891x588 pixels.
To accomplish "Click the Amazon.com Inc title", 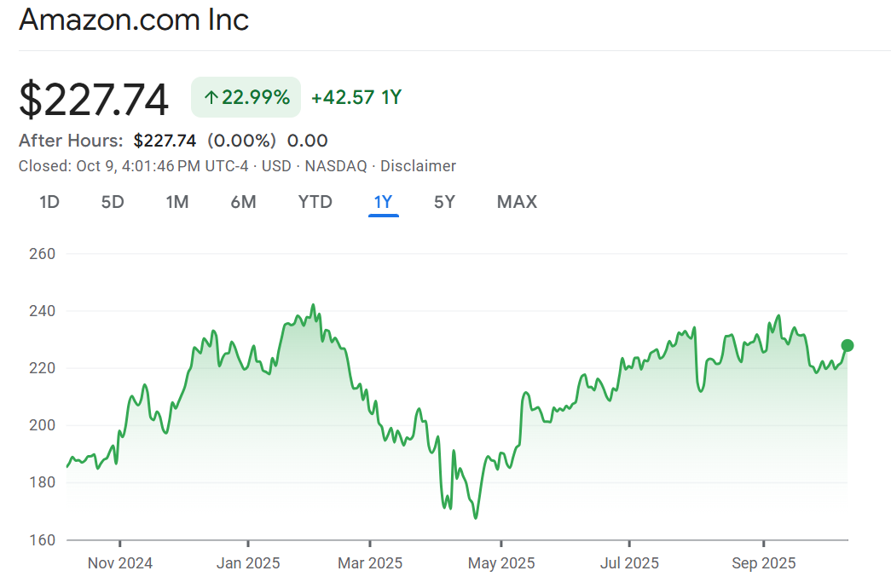I will tap(134, 20).
